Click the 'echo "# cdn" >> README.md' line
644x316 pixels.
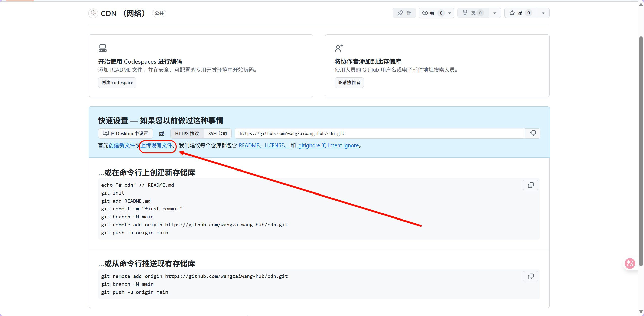137,185
